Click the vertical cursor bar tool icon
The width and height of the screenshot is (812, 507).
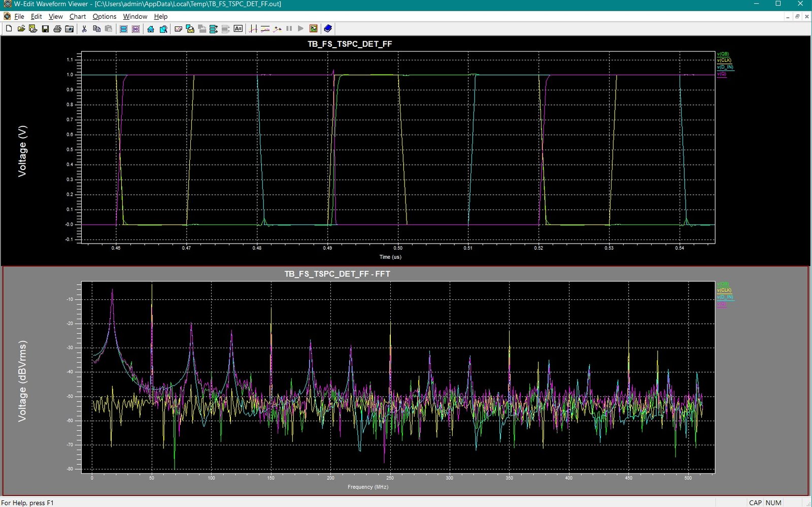[x=253, y=29]
